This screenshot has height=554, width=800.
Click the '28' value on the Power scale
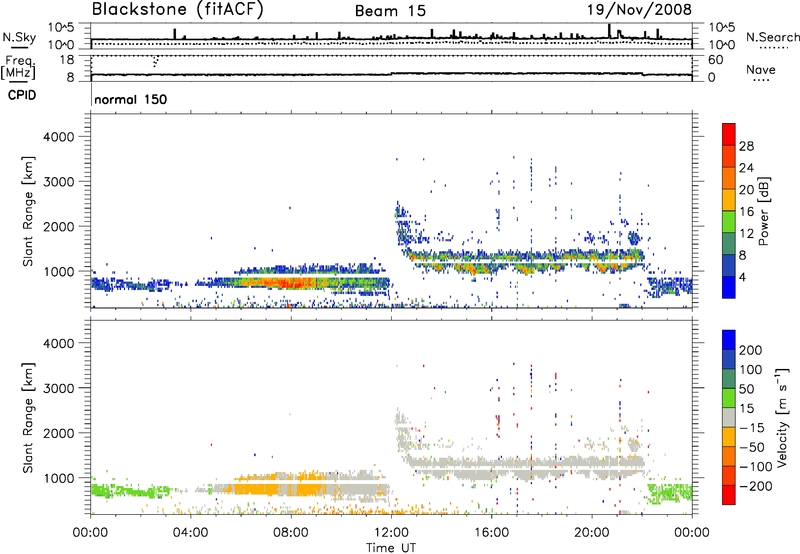746,146
